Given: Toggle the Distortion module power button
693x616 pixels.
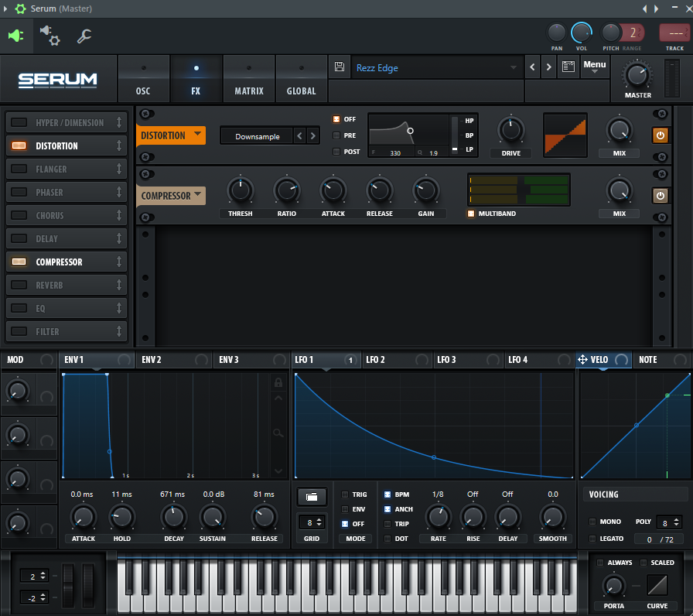Looking at the screenshot, I should click(661, 135).
